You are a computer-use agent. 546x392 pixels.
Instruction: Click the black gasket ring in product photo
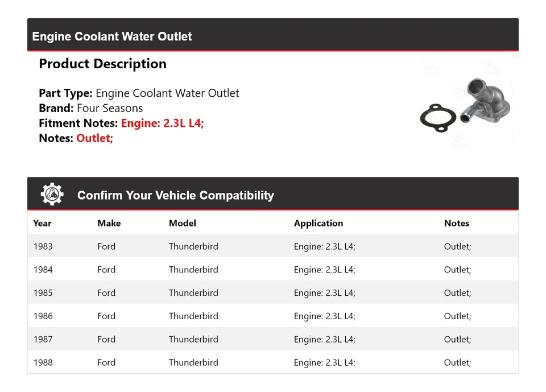pyautogui.click(x=437, y=118)
